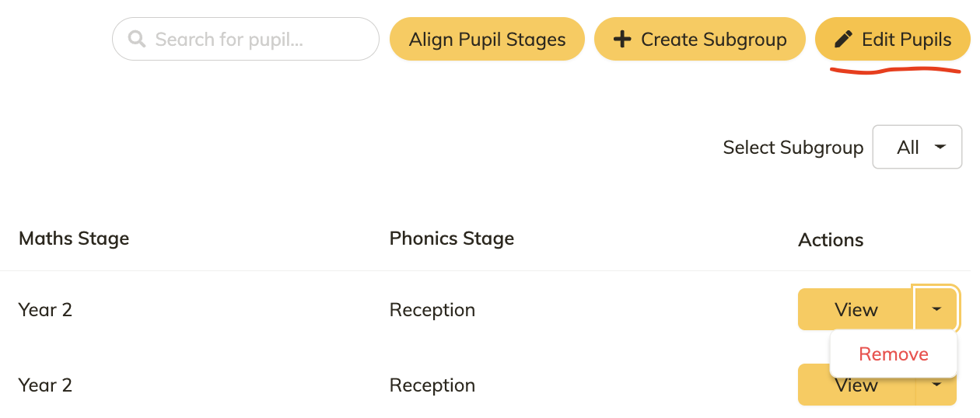Click the Maths Stage column header
The width and height of the screenshot is (980, 418).
pos(74,238)
